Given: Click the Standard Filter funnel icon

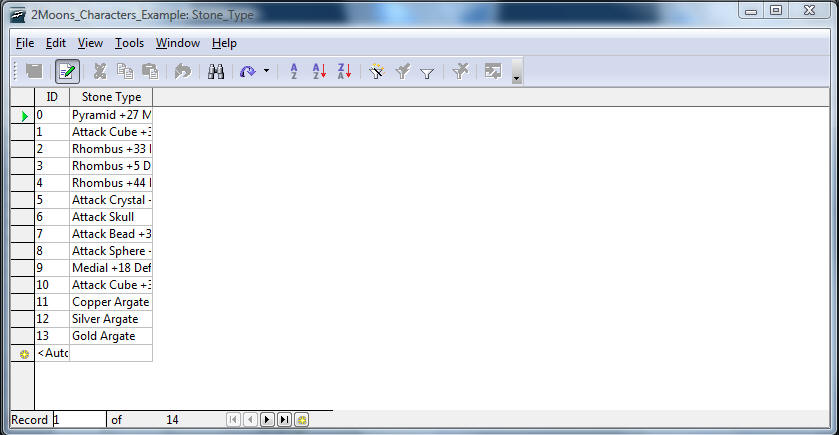Looking at the screenshot, I should (x=427, y=72).
